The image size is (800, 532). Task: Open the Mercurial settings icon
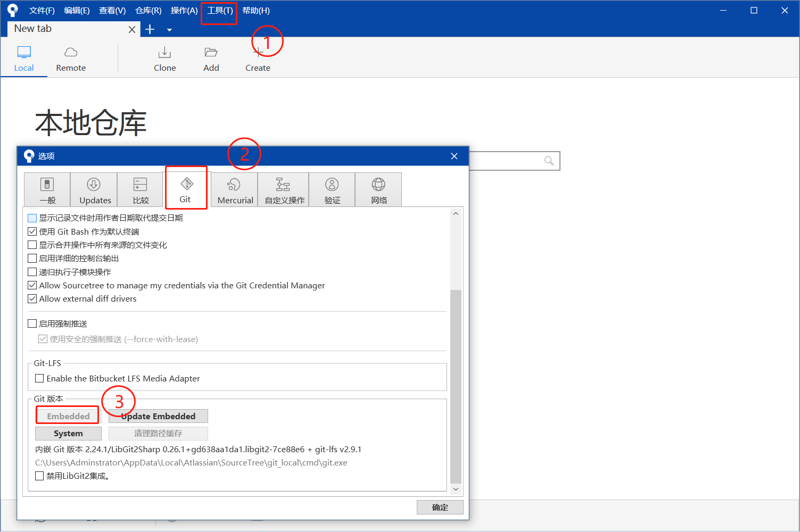click(234, 189)
